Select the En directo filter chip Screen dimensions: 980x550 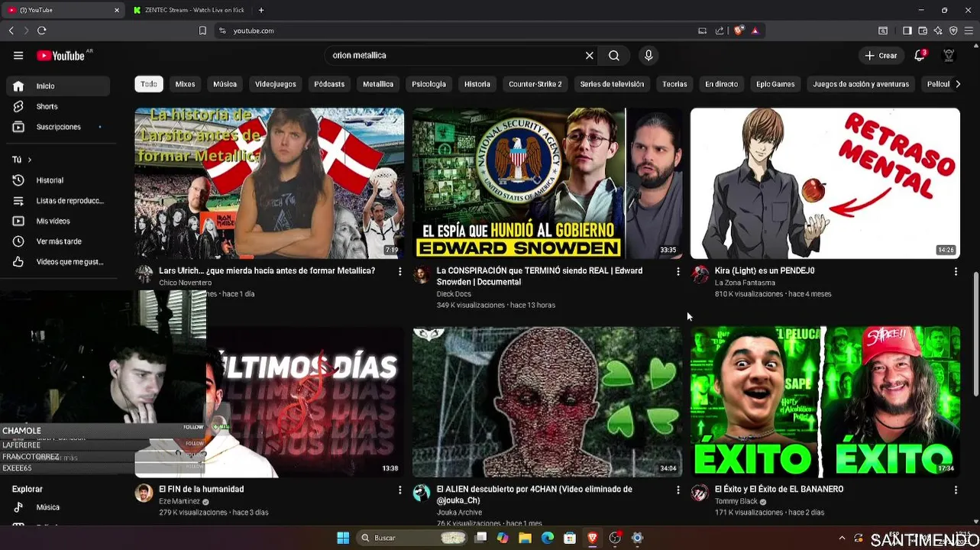[x=721, y=84]
